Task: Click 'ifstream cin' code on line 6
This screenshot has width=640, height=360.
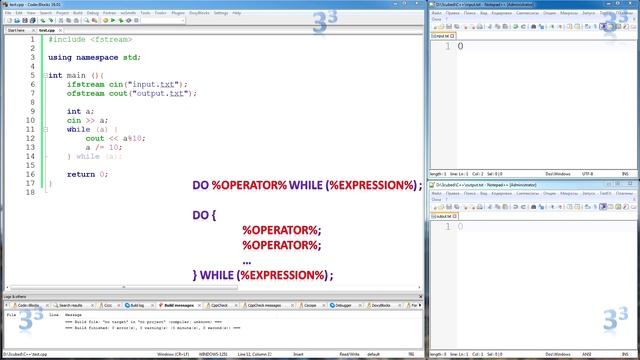Action: [x=95, y=84]
